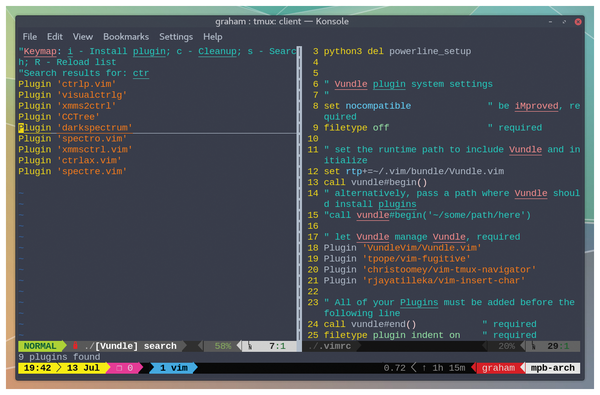Select Plugin 'ctrlax.vim' line
This screenshot has height=395, width=600.
point(70,160)
